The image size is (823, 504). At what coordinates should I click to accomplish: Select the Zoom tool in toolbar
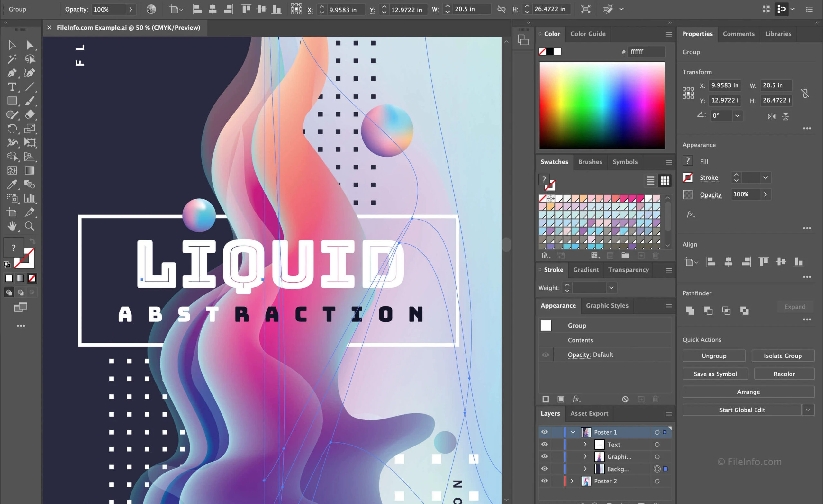[29, 227]
